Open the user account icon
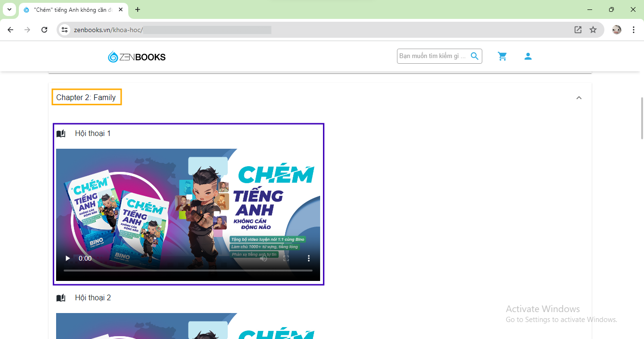Screen dimensions: 644x339 (x=528, y=56)
